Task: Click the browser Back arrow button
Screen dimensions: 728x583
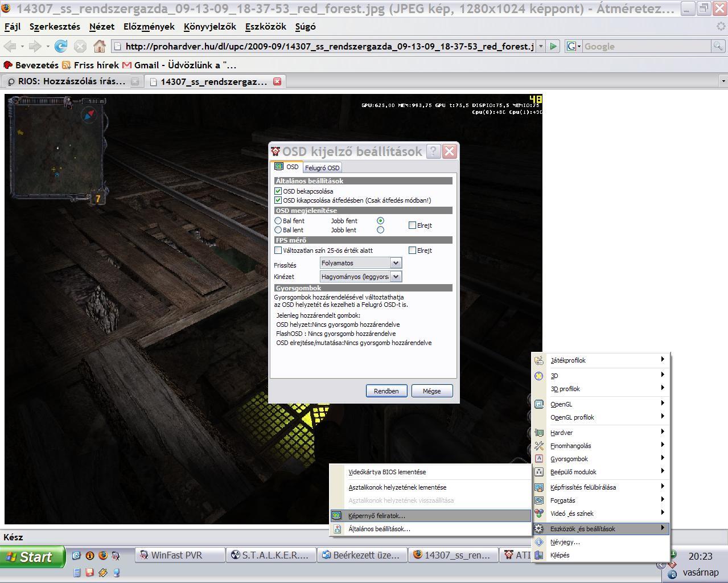Action: (10, 47)
